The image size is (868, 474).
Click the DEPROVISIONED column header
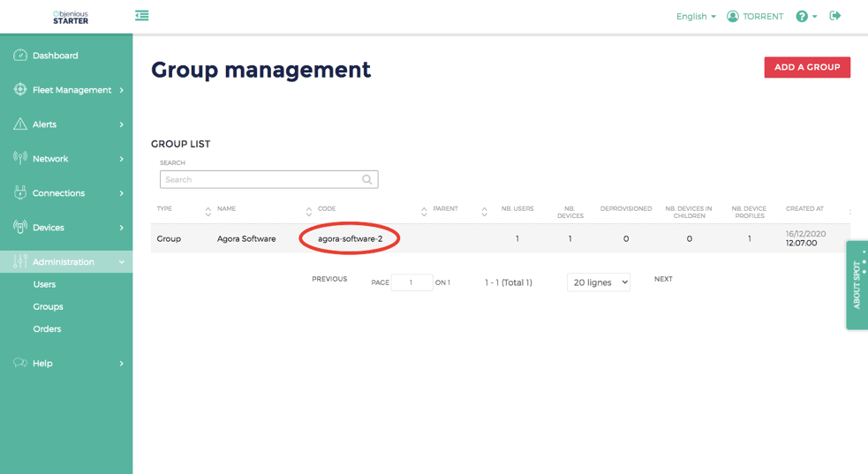[x=626, y=208]
